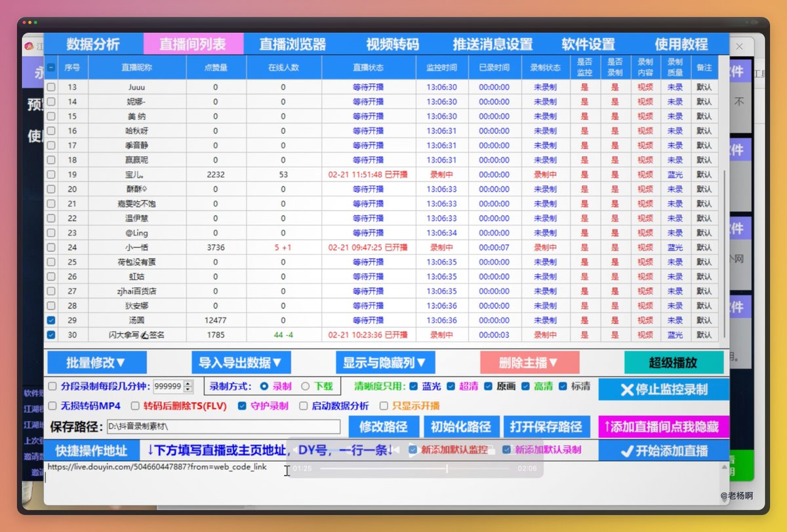Click the 监控时间 column header

(x=441, y=67)
